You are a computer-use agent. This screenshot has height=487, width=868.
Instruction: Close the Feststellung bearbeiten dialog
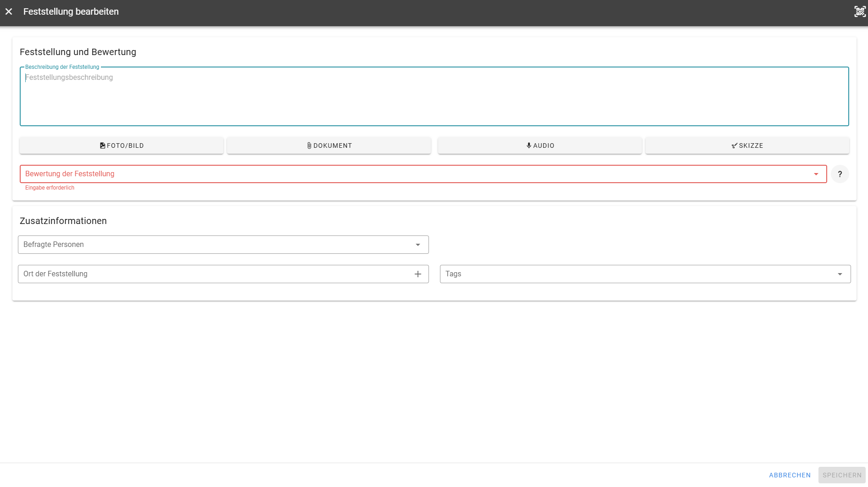[9, 11]
